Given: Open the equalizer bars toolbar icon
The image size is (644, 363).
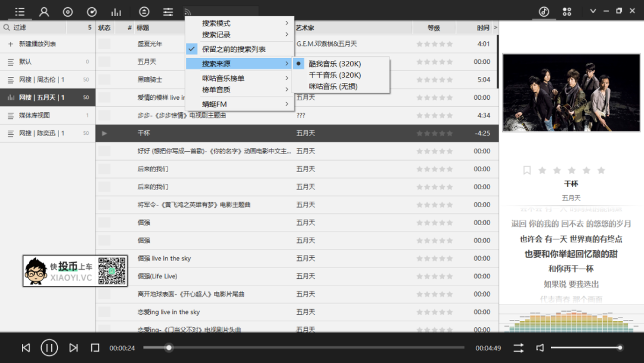Looking at the screenshot, I should click(116, 12).
